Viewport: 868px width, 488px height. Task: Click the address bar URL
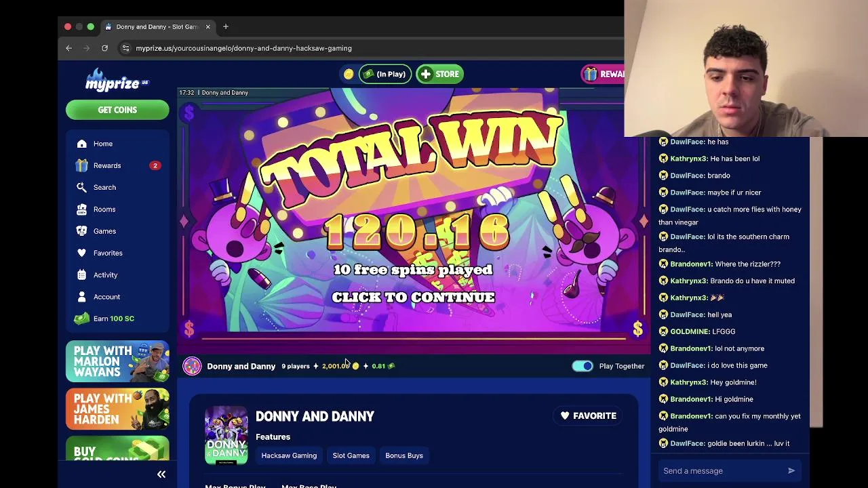[x=243, y=48]
